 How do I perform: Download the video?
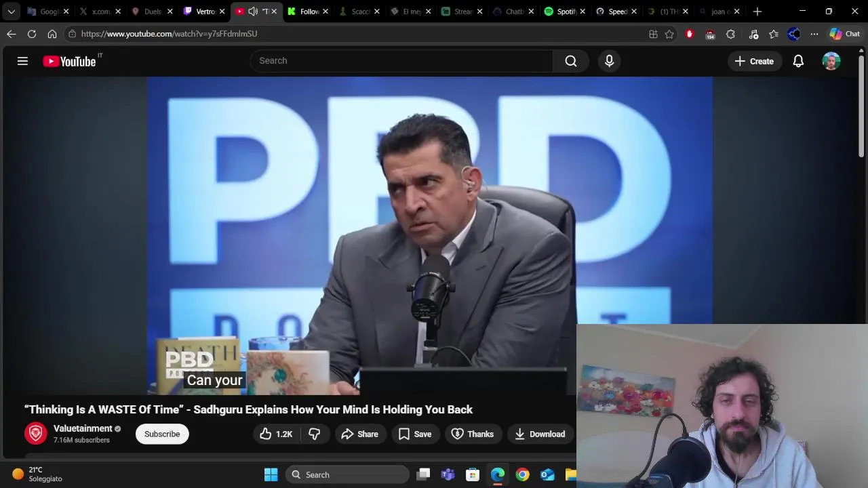click(540, 434)
